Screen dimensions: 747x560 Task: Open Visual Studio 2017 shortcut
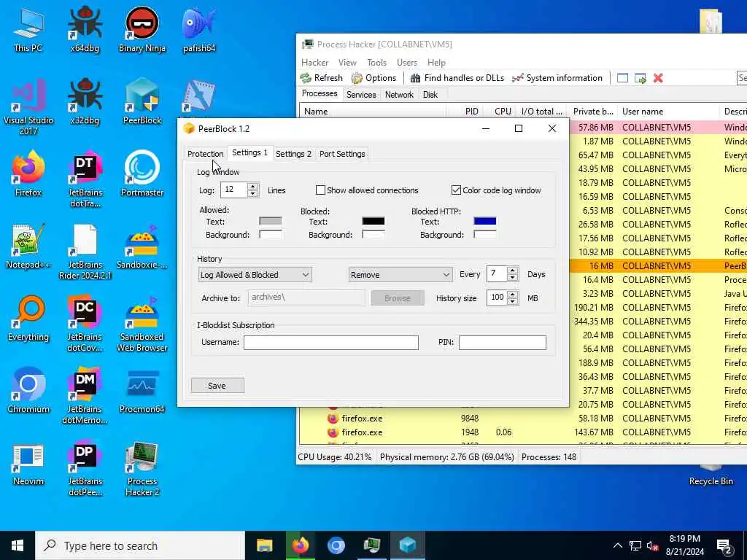(28, 107)
